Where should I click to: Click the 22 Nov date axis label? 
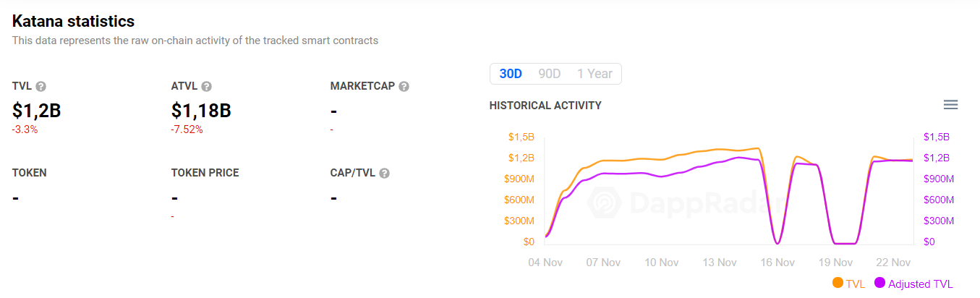pos(893,263)
